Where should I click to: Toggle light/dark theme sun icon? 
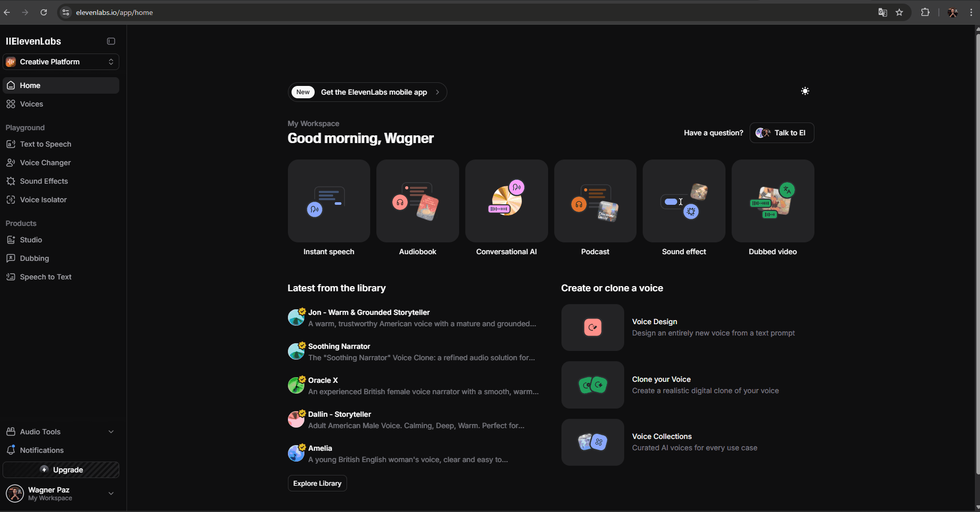point(805,91)
